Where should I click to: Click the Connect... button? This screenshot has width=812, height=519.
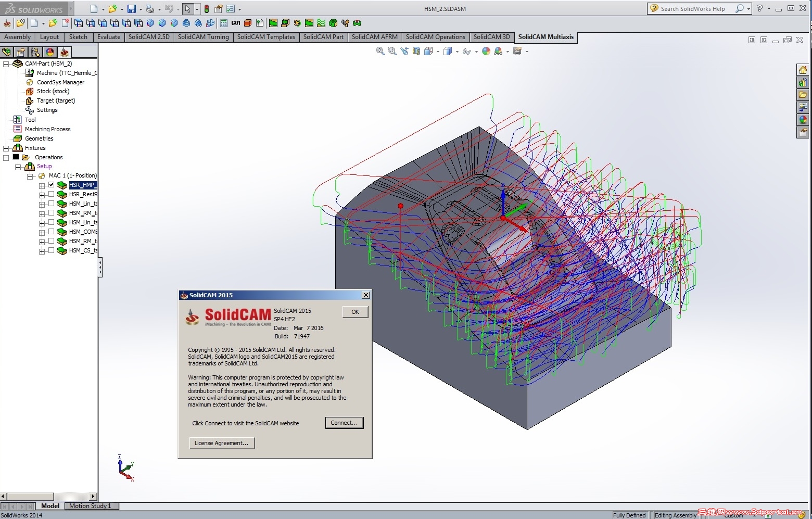click(x=344, y=423)
